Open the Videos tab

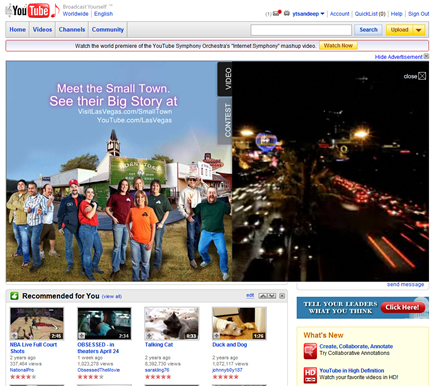42,30
